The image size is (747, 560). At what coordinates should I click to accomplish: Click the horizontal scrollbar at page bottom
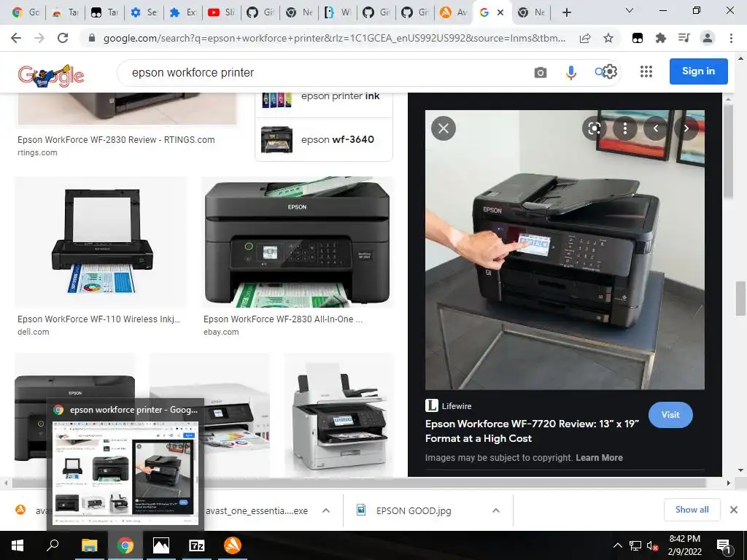click(358, 483)
